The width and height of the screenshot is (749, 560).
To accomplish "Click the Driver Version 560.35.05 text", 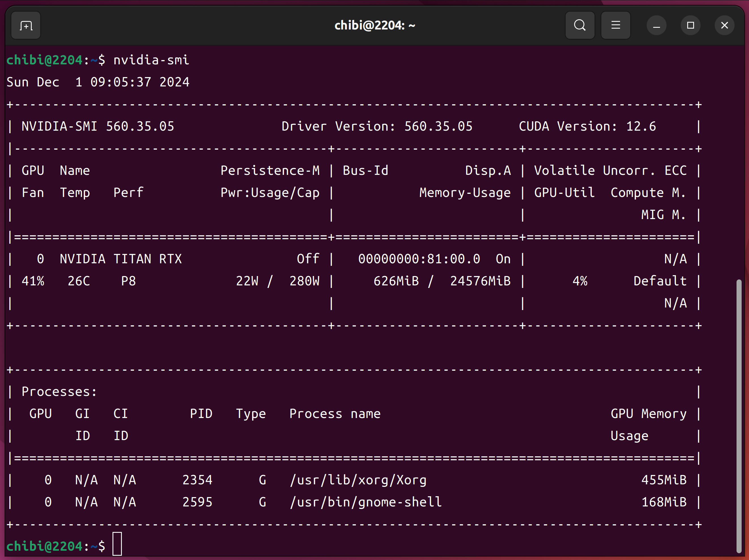I will pyautogui.click(x=377, y=126).
